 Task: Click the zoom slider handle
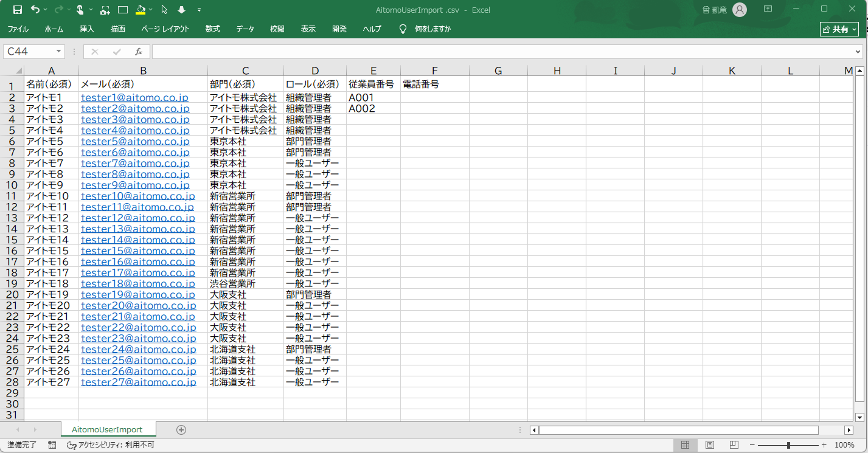coord(788,445)
